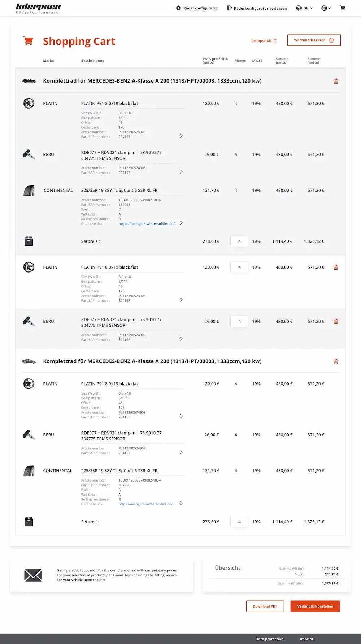This screenshot has width=361, height=644.
Task: Open the Imprint footer link
Action: 306,639
